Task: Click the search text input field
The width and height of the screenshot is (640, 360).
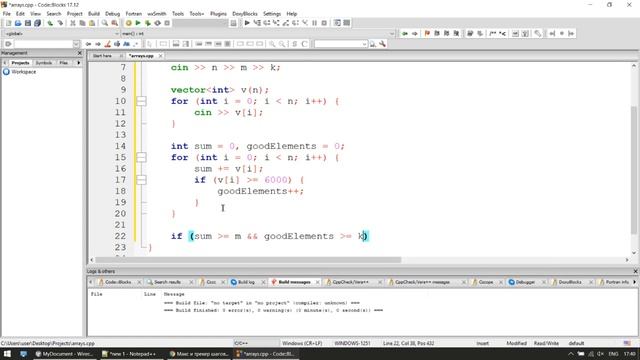Action: coord(44,44)
